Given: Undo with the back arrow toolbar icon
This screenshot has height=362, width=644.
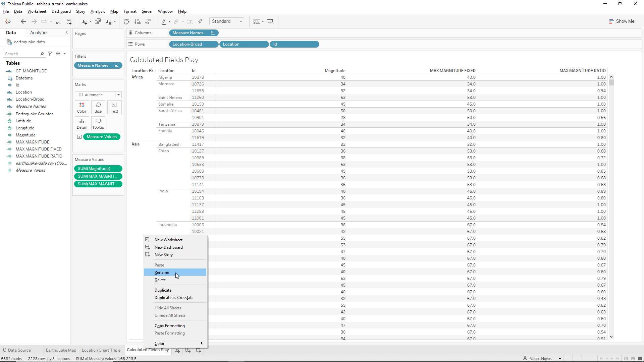Looking at the screenshot, I should (23, 21).
